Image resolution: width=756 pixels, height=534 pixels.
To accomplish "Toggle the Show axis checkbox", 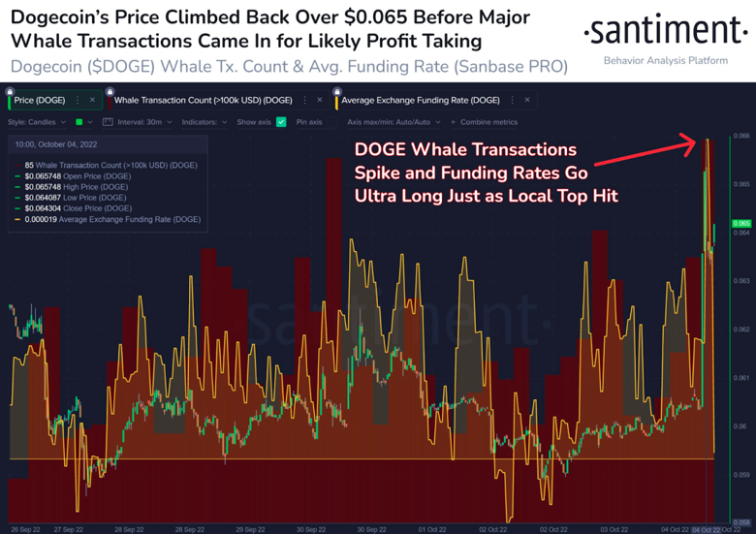I will (281, 122).
